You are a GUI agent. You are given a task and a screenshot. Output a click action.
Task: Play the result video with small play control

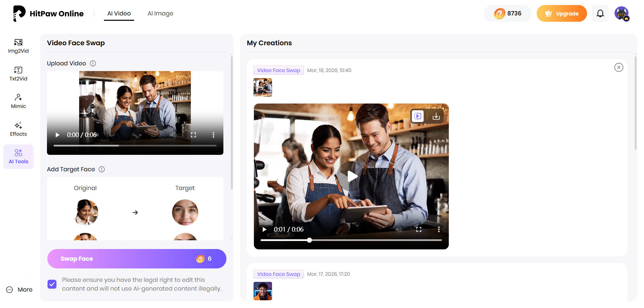(264, 230)
